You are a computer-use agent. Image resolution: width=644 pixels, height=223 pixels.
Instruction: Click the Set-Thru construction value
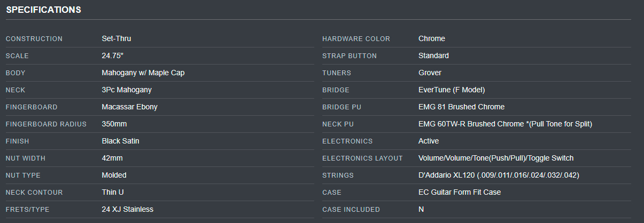click(x=116, y=38)
